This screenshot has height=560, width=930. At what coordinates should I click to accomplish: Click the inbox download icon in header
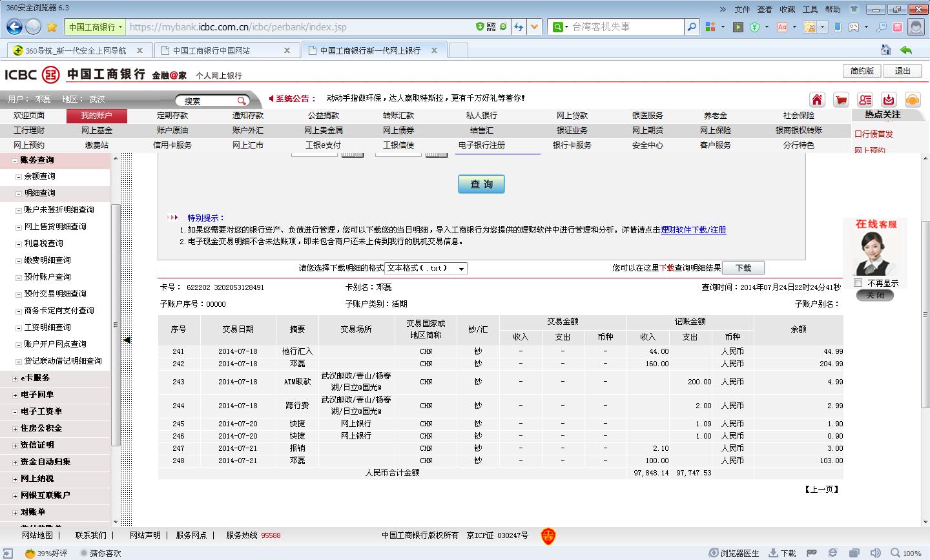click(889, 99)
